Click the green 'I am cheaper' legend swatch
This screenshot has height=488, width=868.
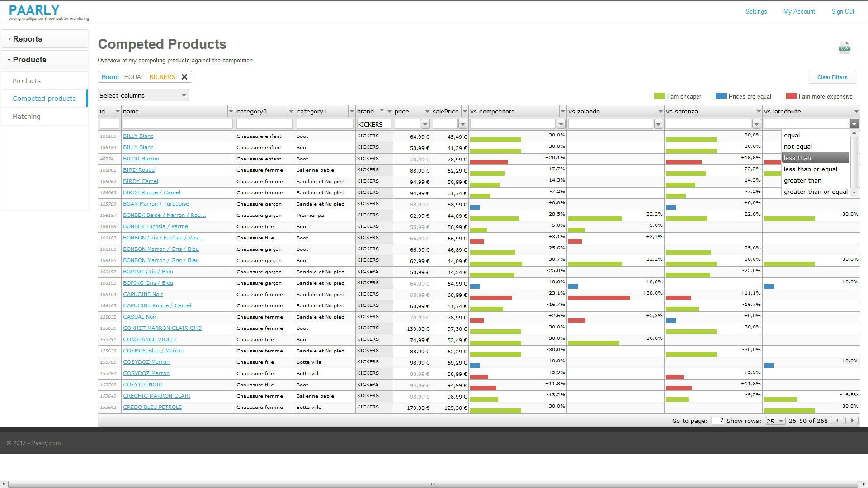[x=660, y=96]
